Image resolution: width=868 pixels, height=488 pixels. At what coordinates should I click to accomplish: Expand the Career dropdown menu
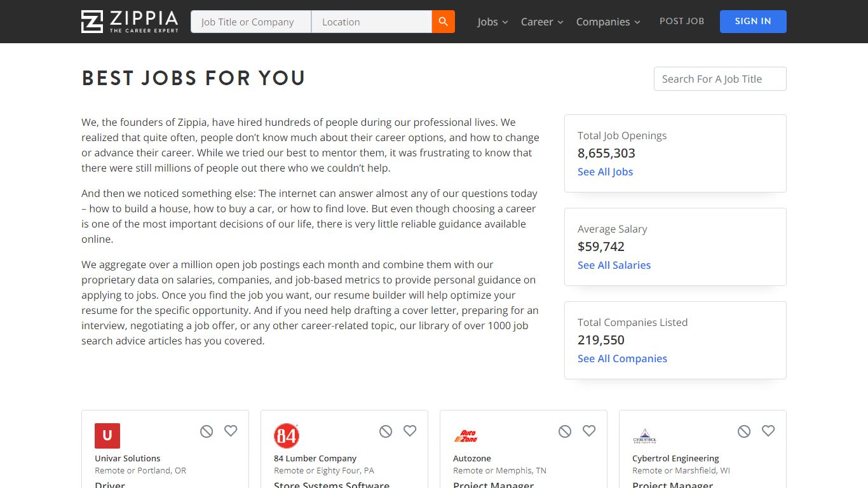542,22
